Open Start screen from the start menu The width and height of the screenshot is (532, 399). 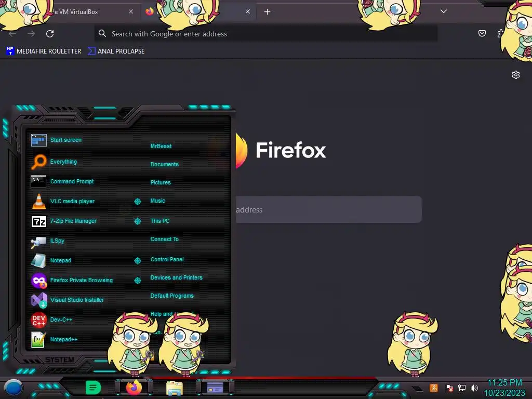66,140
